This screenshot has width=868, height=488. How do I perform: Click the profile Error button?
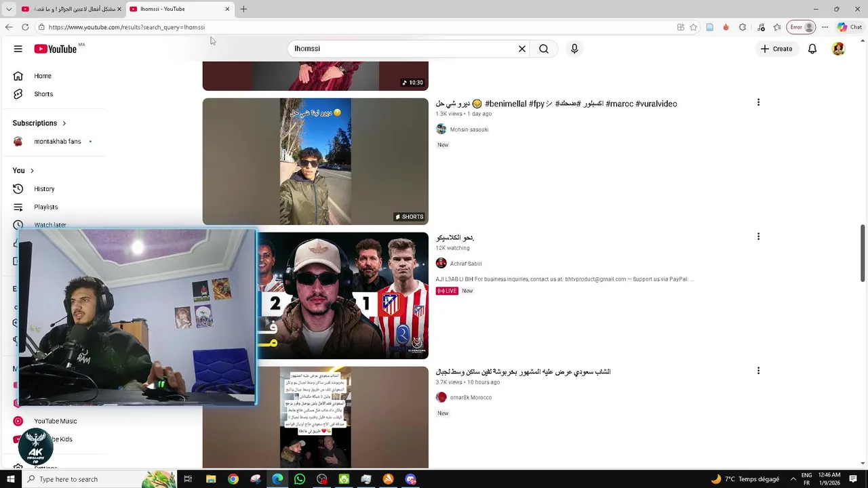(802, 27)
